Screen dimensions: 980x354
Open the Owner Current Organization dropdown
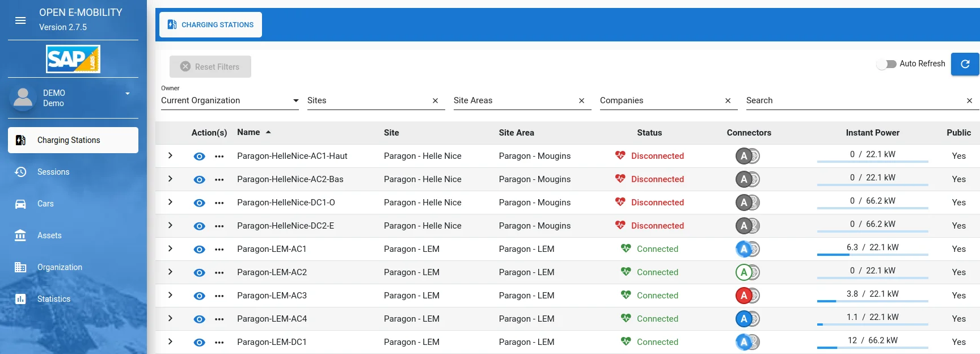(x=230, y=100)
